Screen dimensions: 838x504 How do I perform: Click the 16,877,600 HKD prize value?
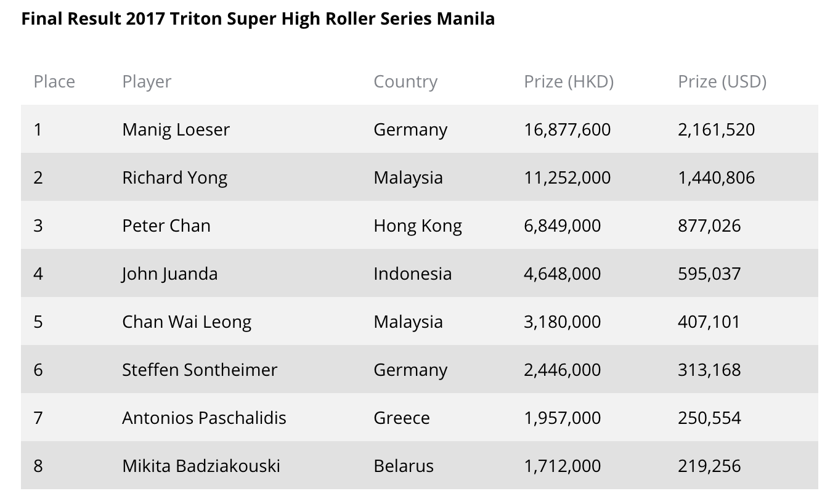567,129
